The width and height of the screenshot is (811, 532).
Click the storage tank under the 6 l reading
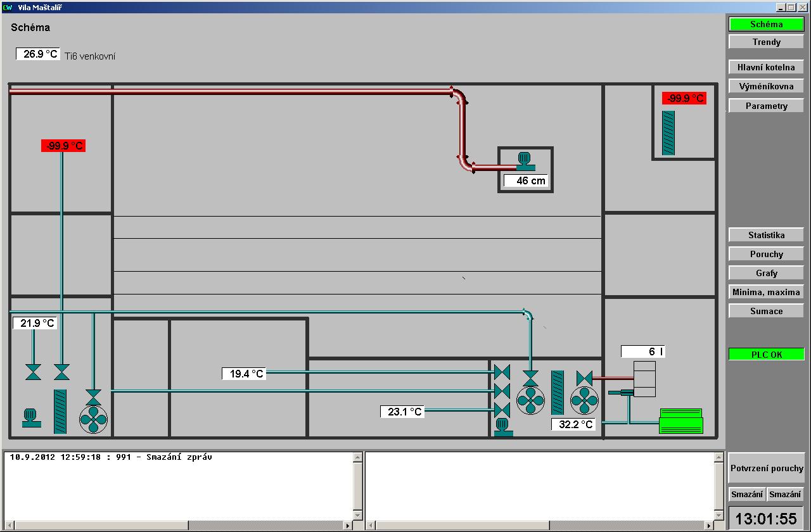[645, 379]
